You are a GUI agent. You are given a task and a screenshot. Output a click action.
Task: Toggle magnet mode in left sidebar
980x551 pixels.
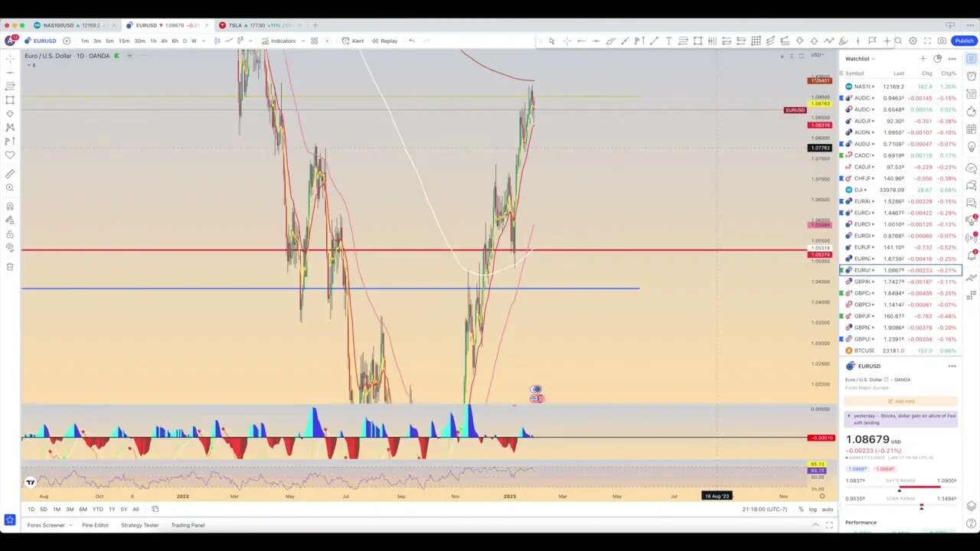pos(10,206)
